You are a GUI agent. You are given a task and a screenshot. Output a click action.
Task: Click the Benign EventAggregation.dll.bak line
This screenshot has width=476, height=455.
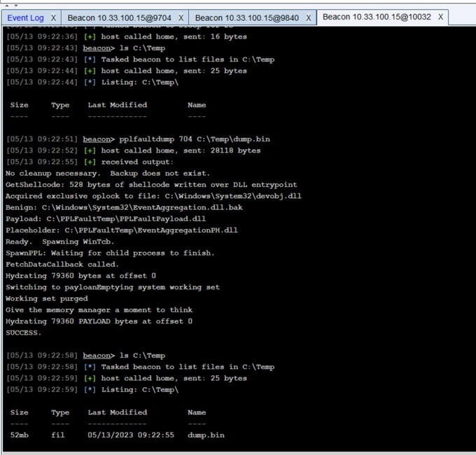click(x=124, y=207)
